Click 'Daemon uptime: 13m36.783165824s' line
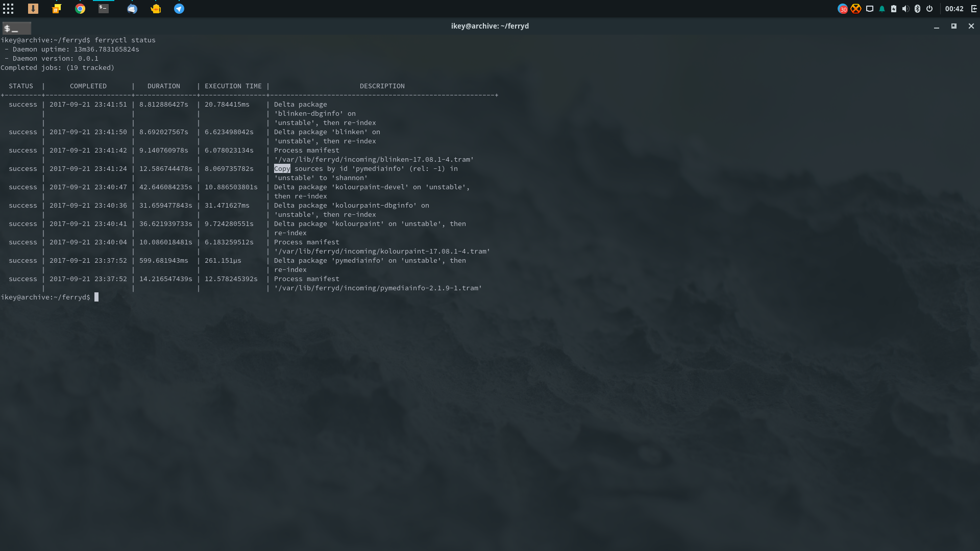Screen dimensions: 980x551 click(x=72, y=49)
